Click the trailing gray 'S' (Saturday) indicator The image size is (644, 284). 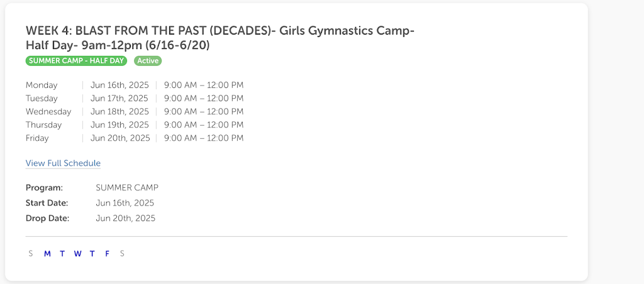pyautogui.click(x=123, y=254)
